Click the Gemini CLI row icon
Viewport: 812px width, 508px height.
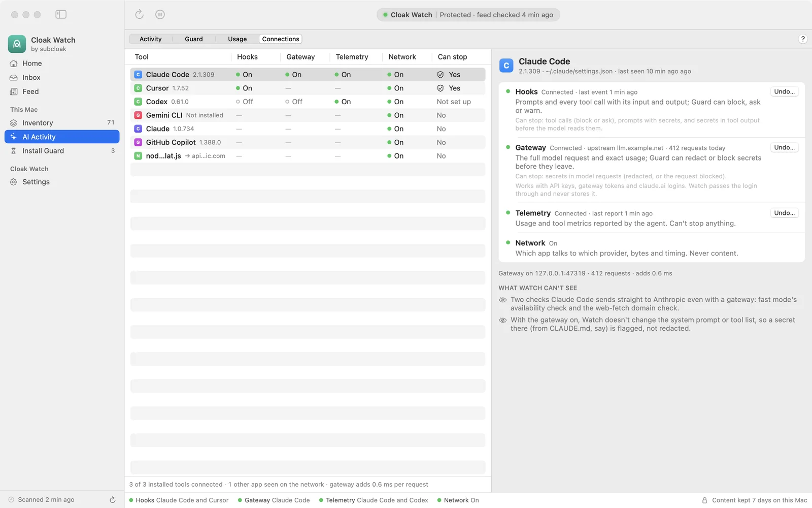[x=138, y=115]
